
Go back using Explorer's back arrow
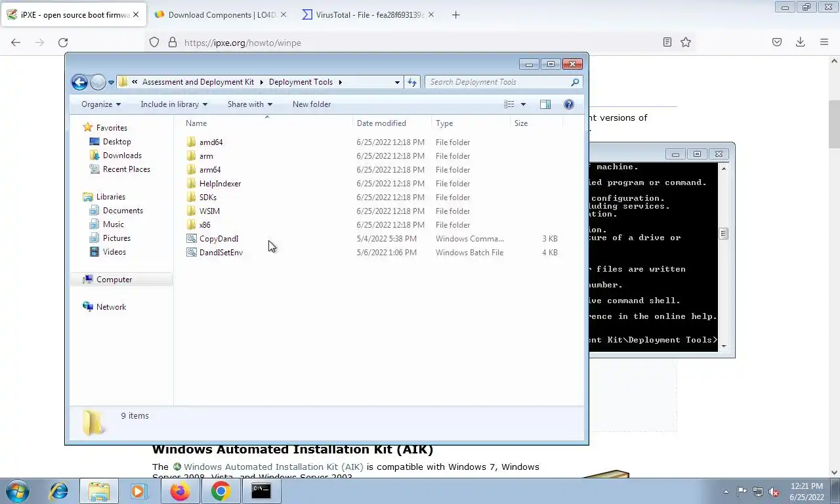click(x=79, y=82)
